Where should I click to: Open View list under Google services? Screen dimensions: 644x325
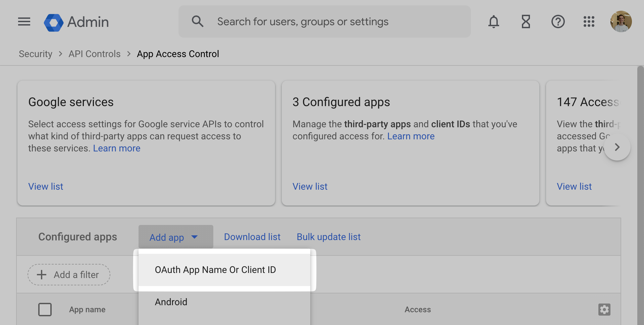[46, 187]
